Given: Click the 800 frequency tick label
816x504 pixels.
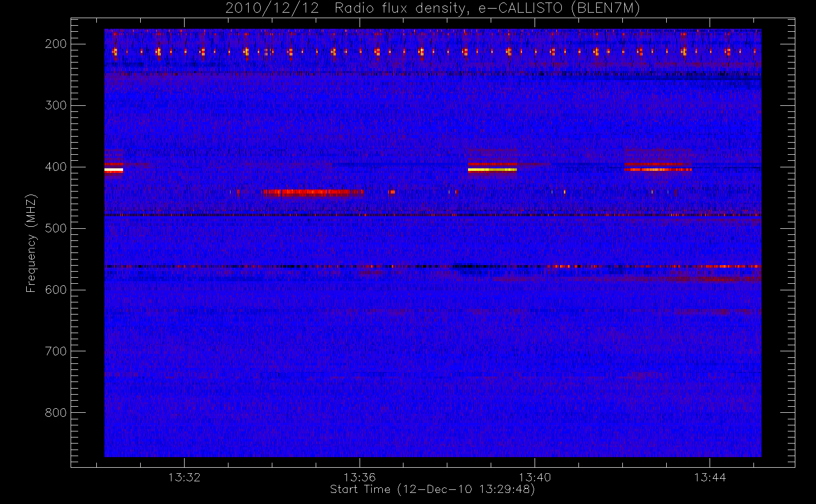Looking at the screenshot, I should (x=56, y=413).
